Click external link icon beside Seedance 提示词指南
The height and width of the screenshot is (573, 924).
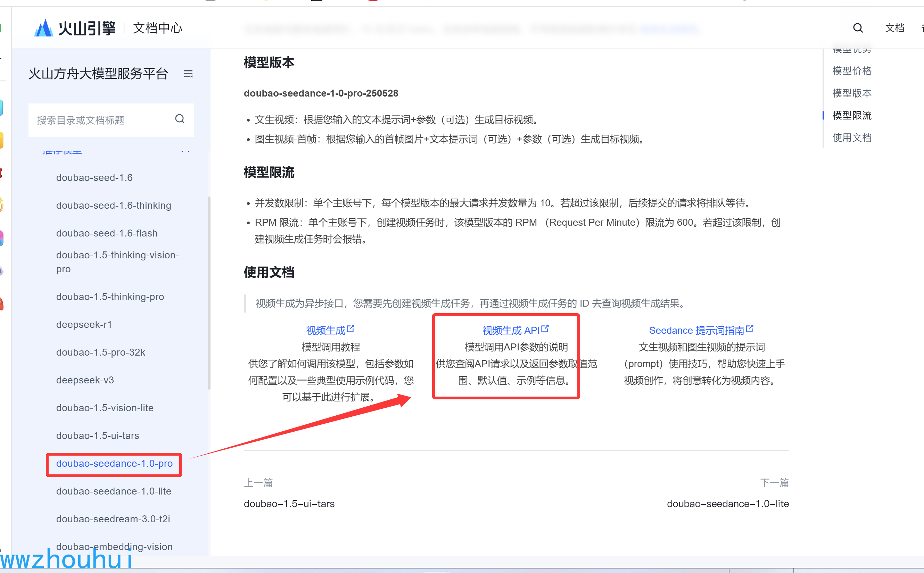pyautogui.click(x=749, y=329)
